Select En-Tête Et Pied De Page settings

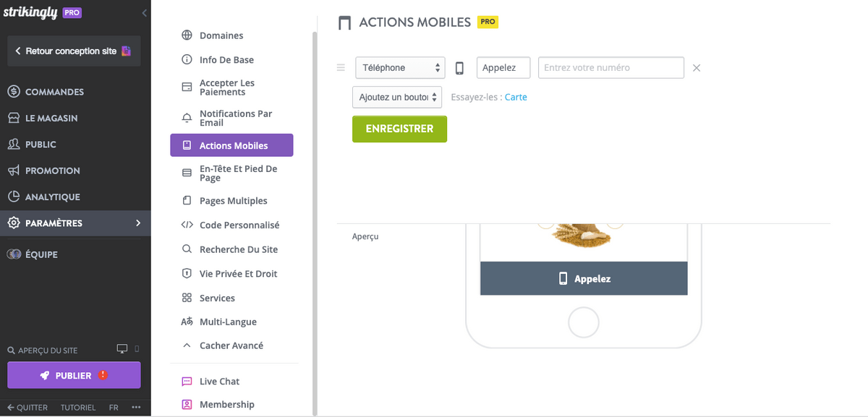[x=238, y=173]
